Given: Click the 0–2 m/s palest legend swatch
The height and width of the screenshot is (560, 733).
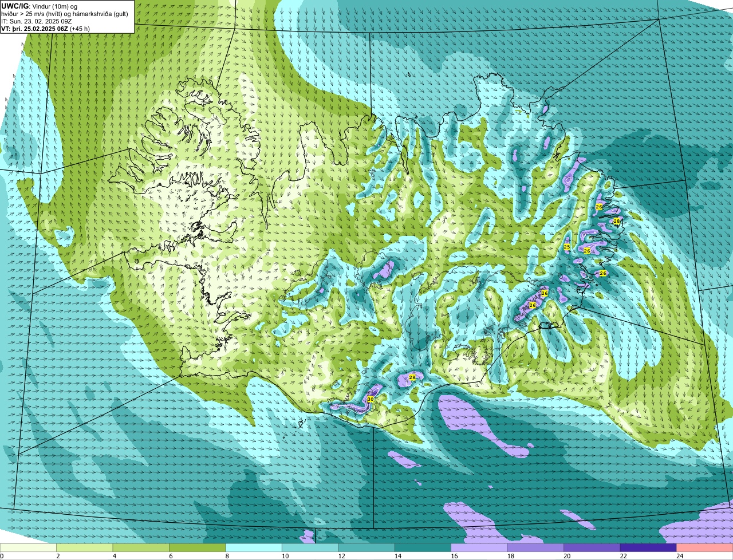Looking at the screenshot, I should coord(29,548).
